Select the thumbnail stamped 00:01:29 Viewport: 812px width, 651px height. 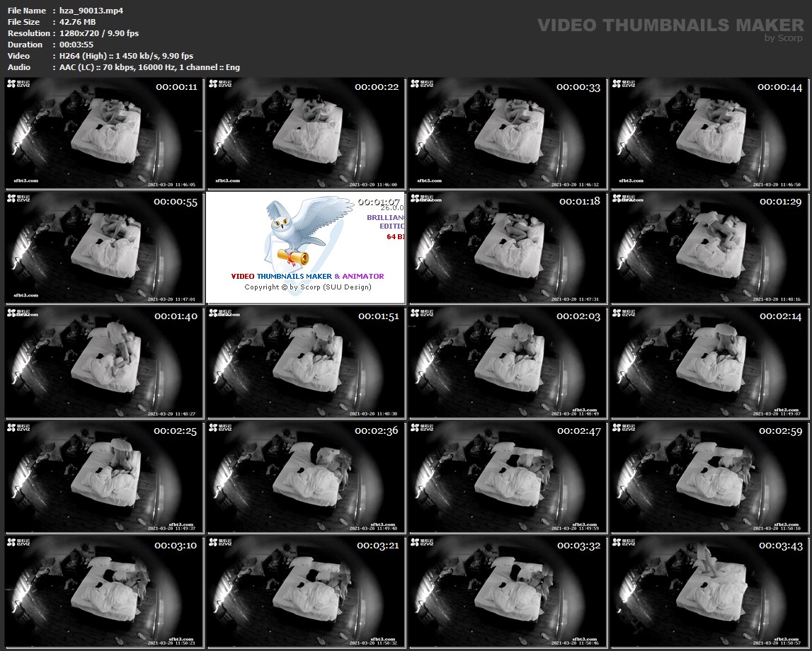[x=709, y=248]
